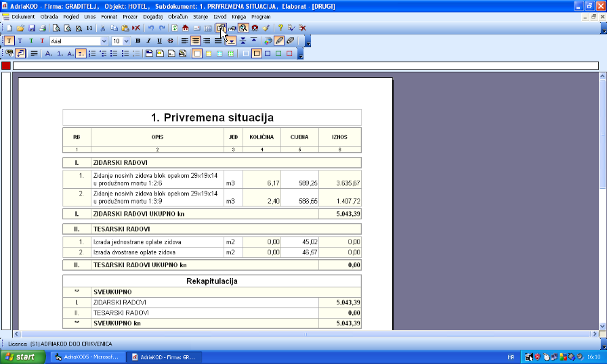The width and height of the screenshot is (607, 364).
Task: Click the paintbrush icon in top toolbar
Action: tap(266, 28)
